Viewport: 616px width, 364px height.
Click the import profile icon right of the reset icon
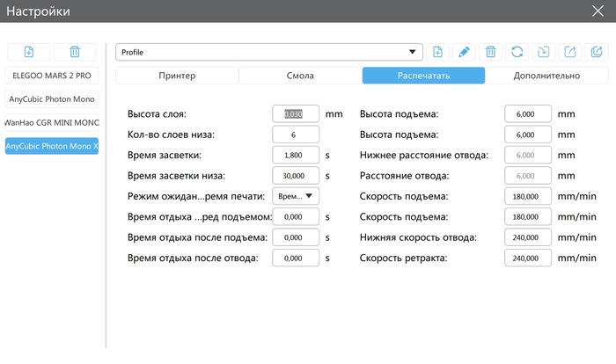click(x=544, y=53)
